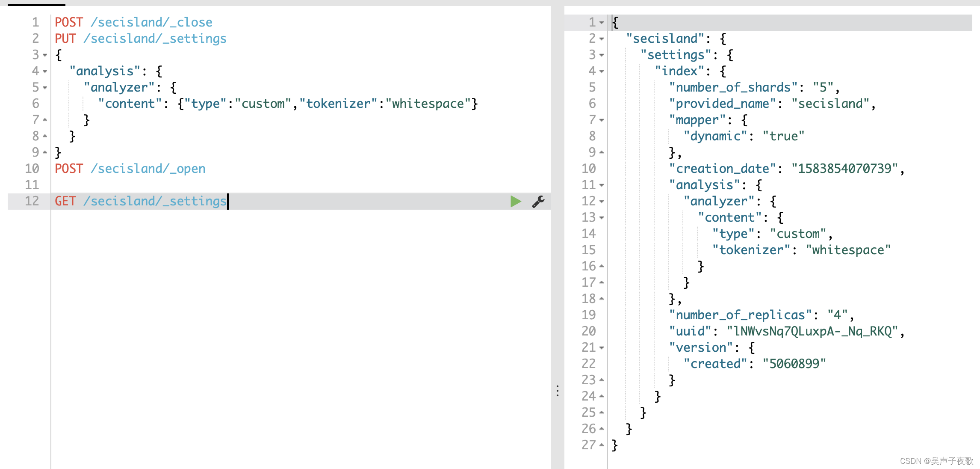Collapse "settings" object in response

click(x=602, y=55)
